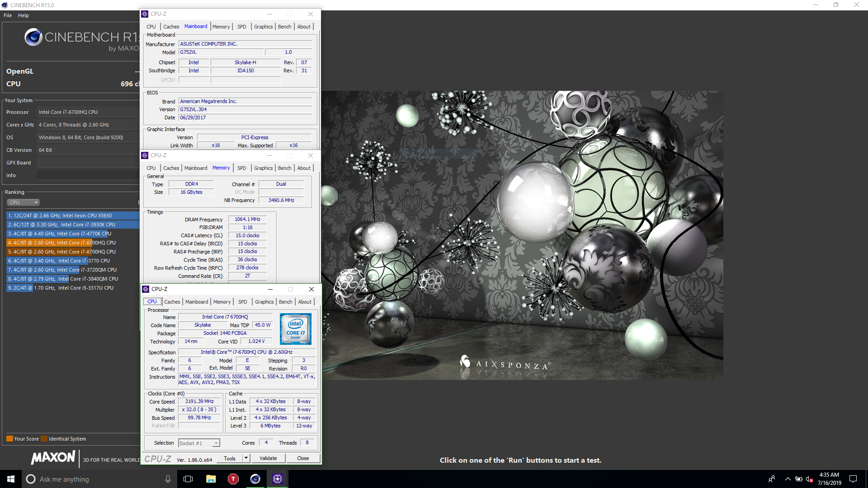Select Caches tab in the Mainboard CPU-Z window
Viewport: 868px width, 488px height.
tap(171, 27)
